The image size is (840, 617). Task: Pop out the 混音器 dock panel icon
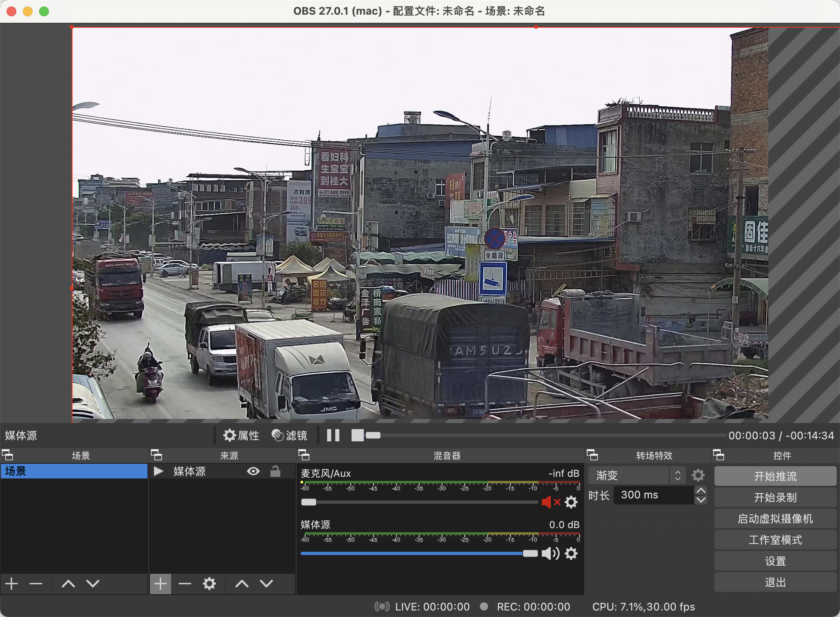304,455
